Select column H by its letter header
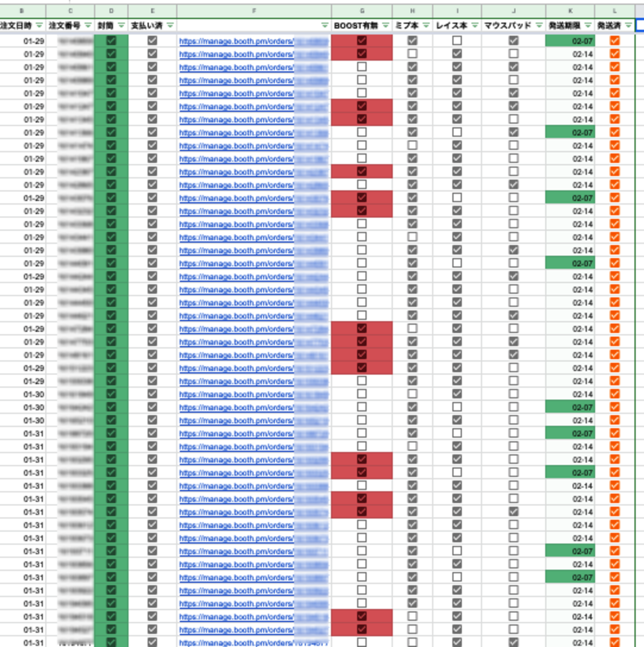644x647 pixels. (x=413, y=11)
